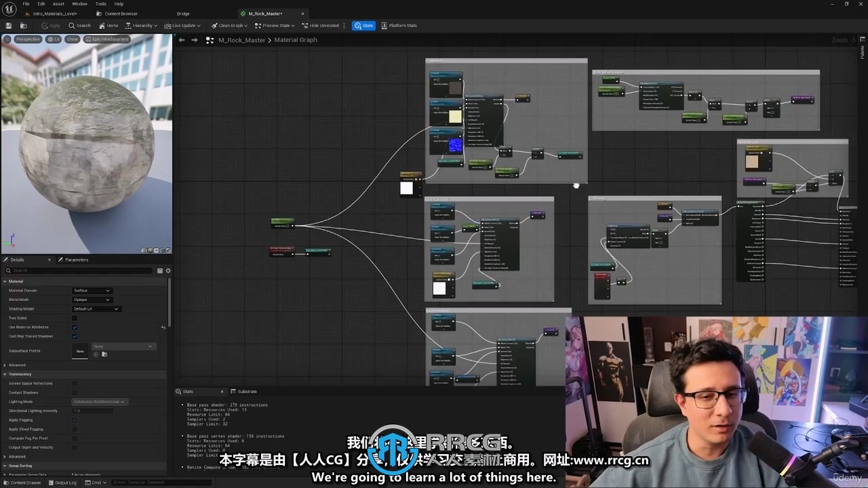Switch to Bridge tab

tap(183, 14)
